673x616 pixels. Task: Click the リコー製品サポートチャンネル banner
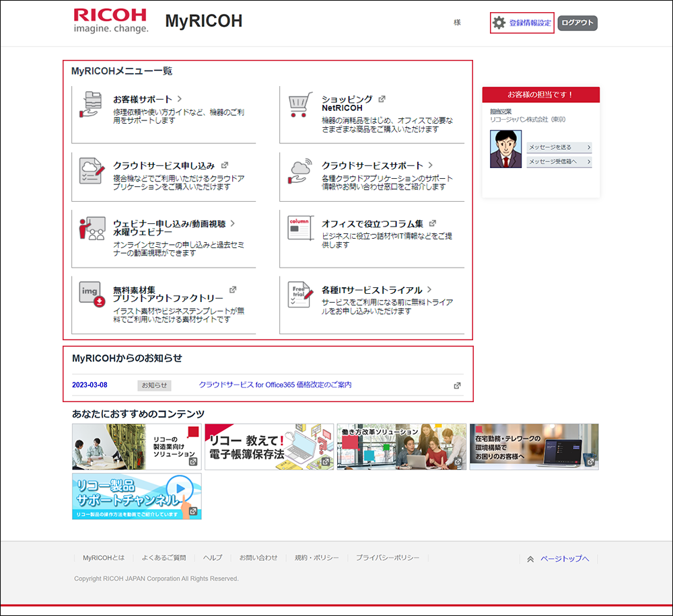[137, 496]
